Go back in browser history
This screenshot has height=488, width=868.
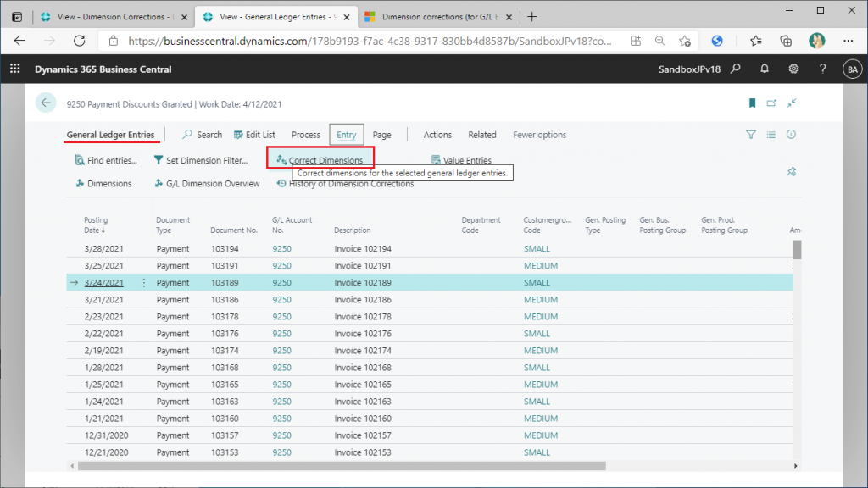(x=20, y=41)
